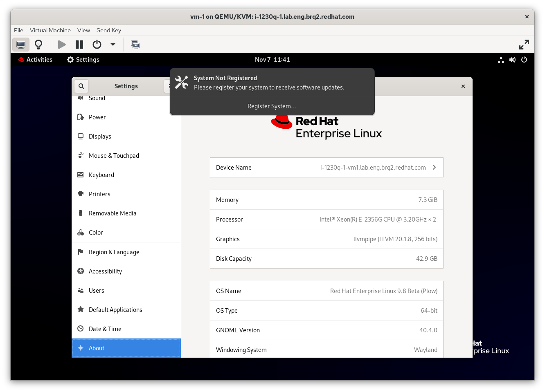Close the vm-1 QEMU/KVM viewer window
Viewport: 545px width, 392px height.
(527, 17)
